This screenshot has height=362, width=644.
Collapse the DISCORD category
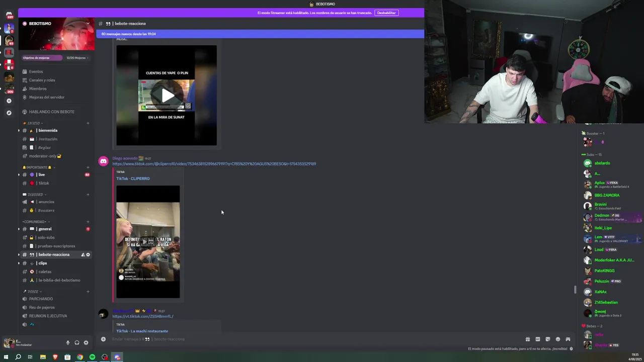(x=34, y=195)
